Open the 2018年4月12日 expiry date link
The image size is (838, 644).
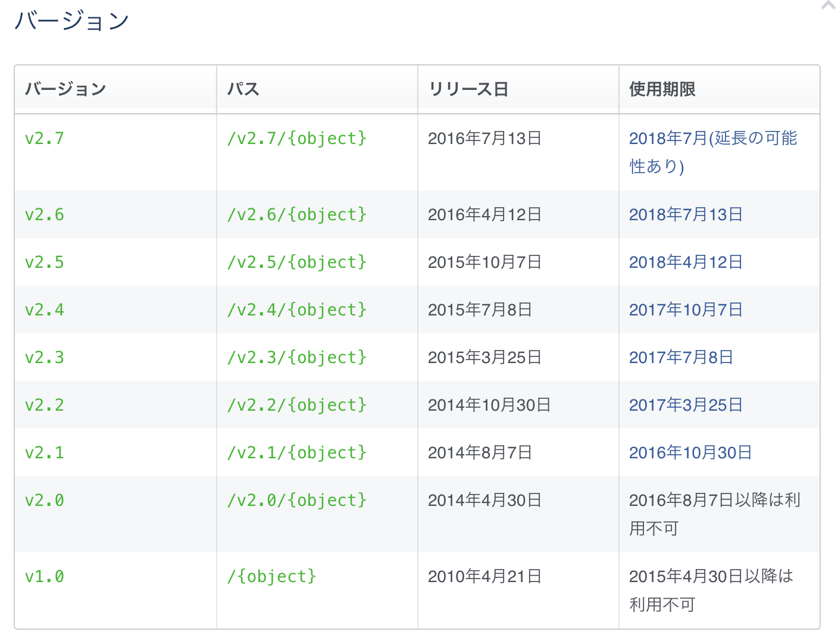coord(686,262)
